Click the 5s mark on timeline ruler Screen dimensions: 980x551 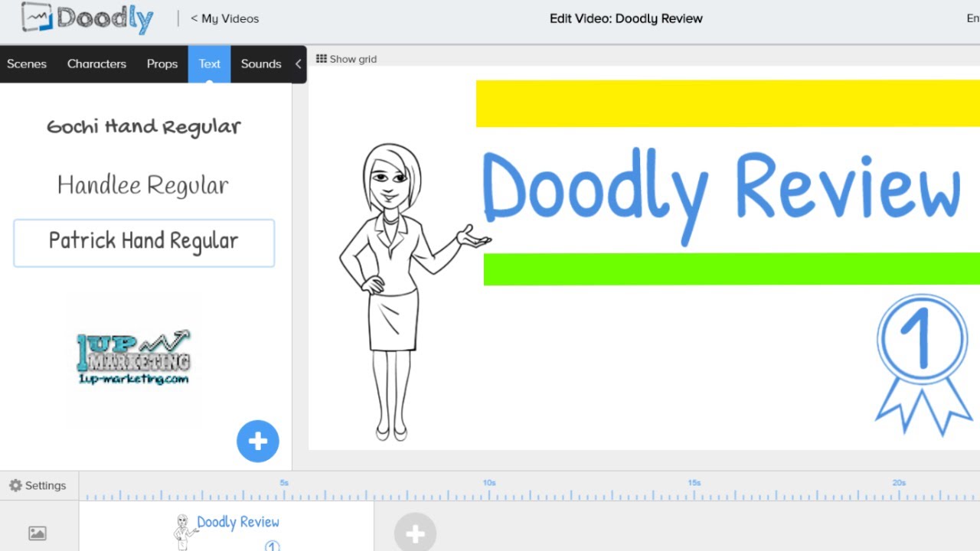284,483
